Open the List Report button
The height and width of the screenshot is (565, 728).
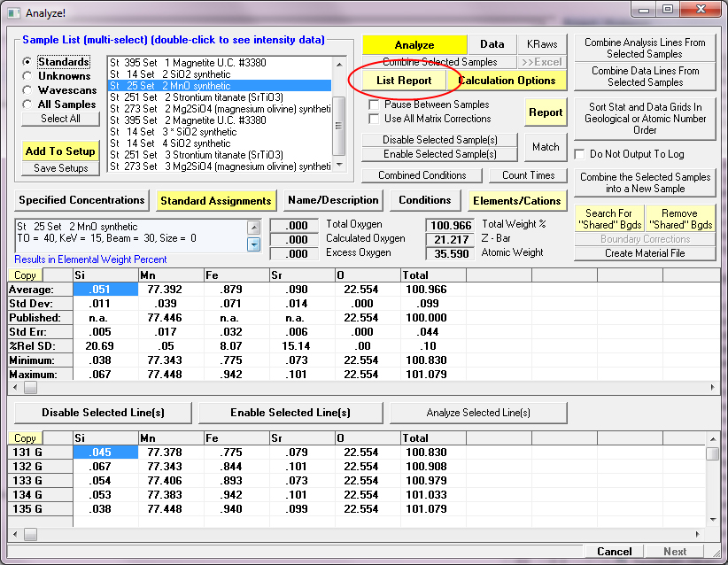coord(404,81)
